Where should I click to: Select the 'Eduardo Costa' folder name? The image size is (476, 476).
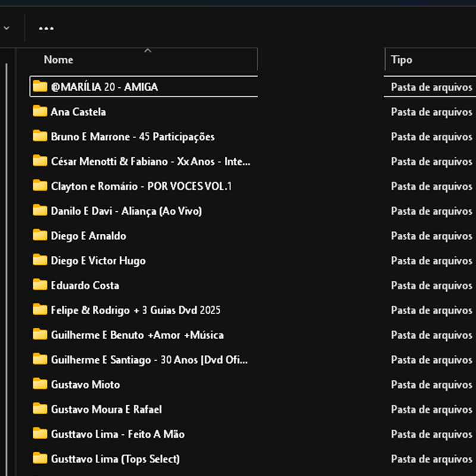(85, 286)
